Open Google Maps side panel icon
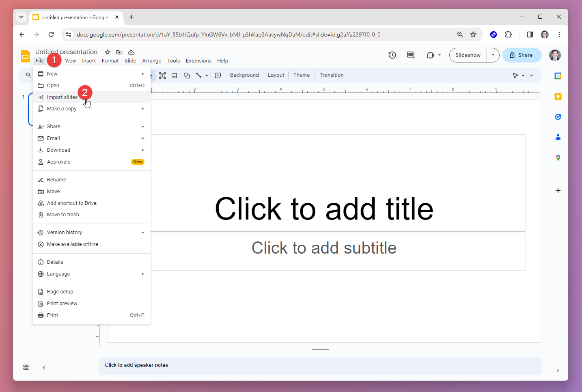 558,158
